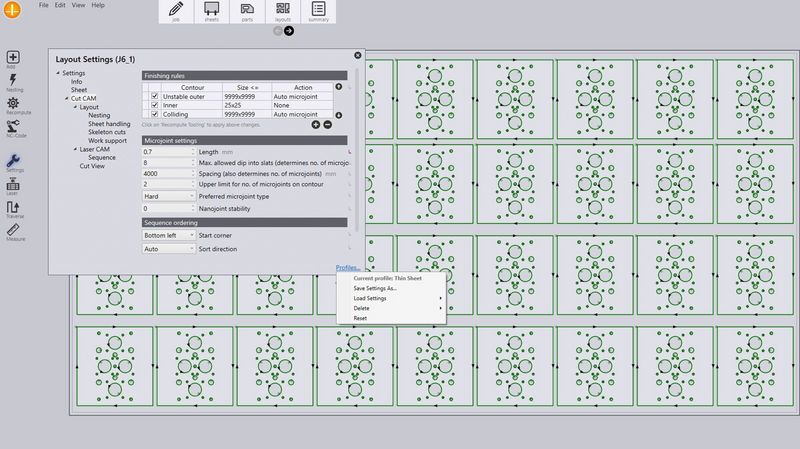800x449 pixels.
Task: Switch to the summary tab
Action: click(x=319, y=12)
